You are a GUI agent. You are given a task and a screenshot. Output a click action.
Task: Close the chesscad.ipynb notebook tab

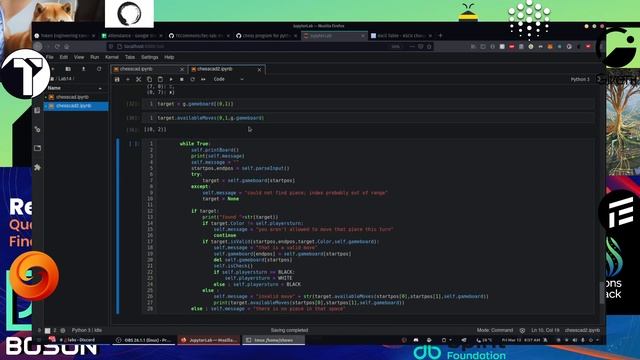(182, 70)
